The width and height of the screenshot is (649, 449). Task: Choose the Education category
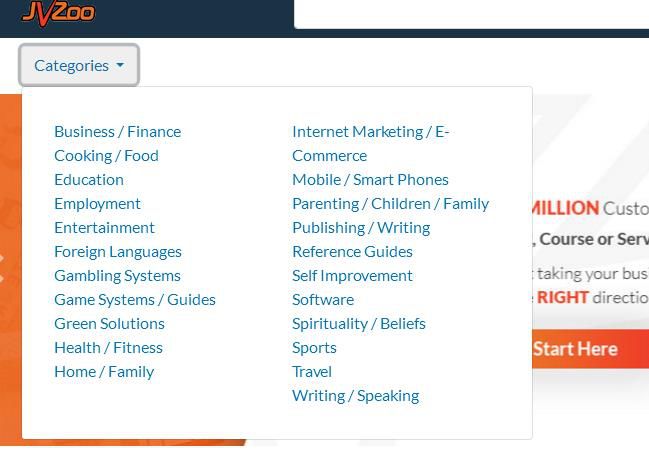click(x=89, y=179)
